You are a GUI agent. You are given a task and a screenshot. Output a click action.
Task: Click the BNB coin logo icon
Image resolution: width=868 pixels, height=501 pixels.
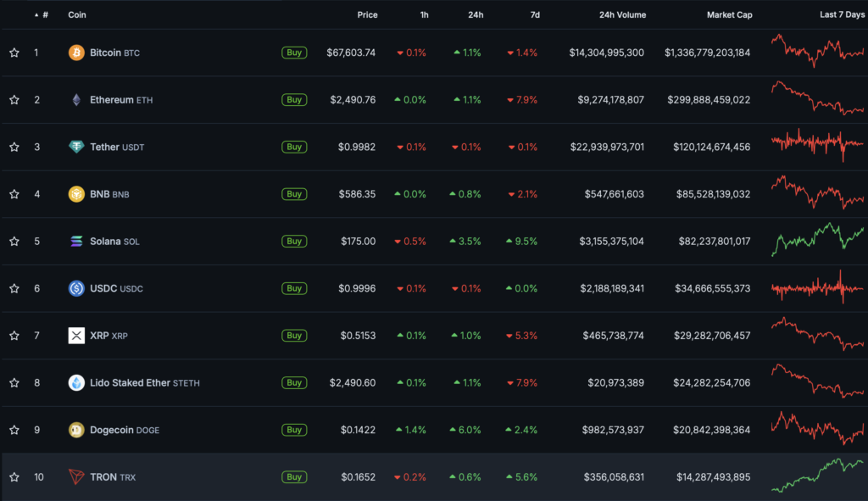(76, 194)
